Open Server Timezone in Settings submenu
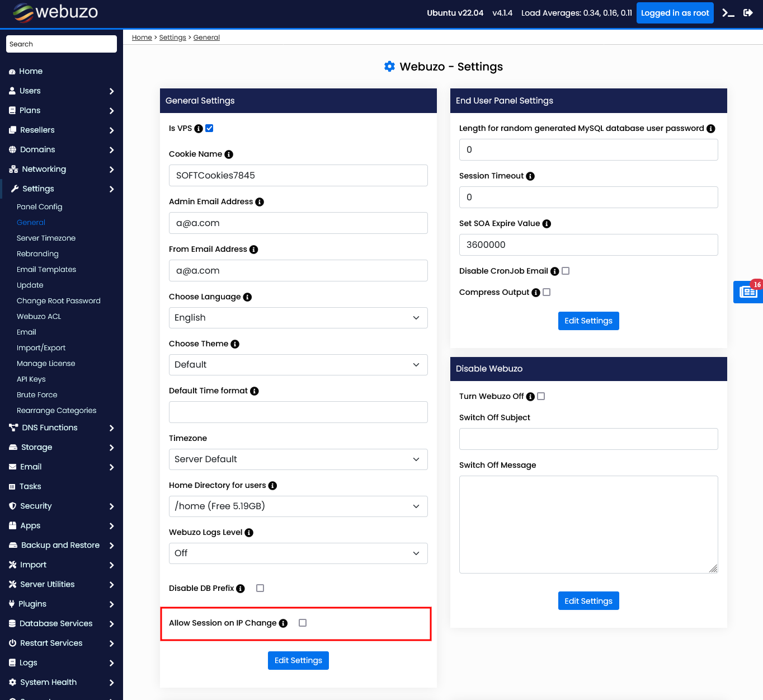This screenshot has height=700, width=763. [46, 238]
